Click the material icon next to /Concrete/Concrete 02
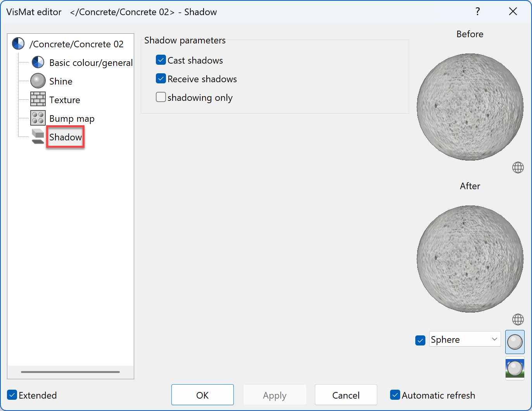Image resolution: width=532 pixels, height=411 pixels. (x=18, y=43)
